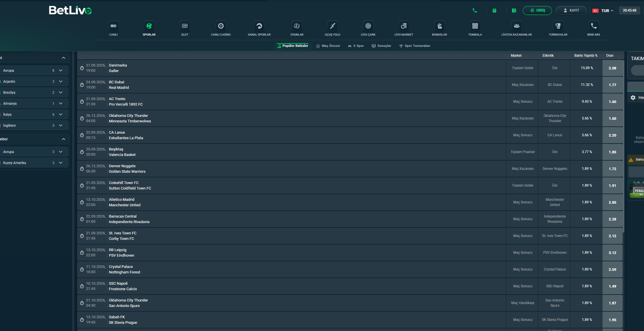Click stopwatch icon on Atletico Madrid row

82,202
